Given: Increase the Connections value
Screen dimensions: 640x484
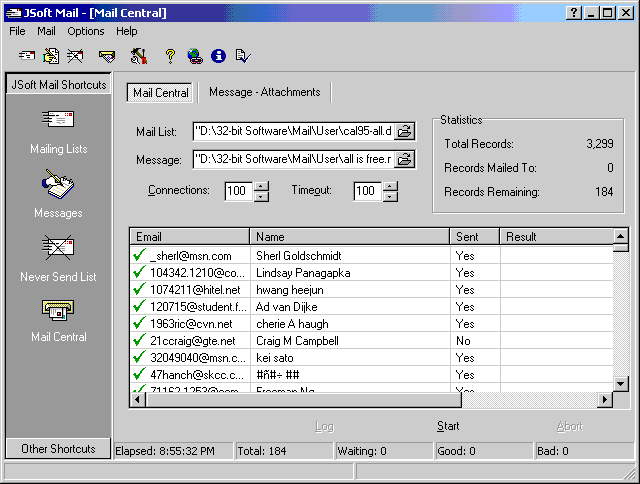Looking at the screenshot, I should pyautogui.click(x=261, y=186).
